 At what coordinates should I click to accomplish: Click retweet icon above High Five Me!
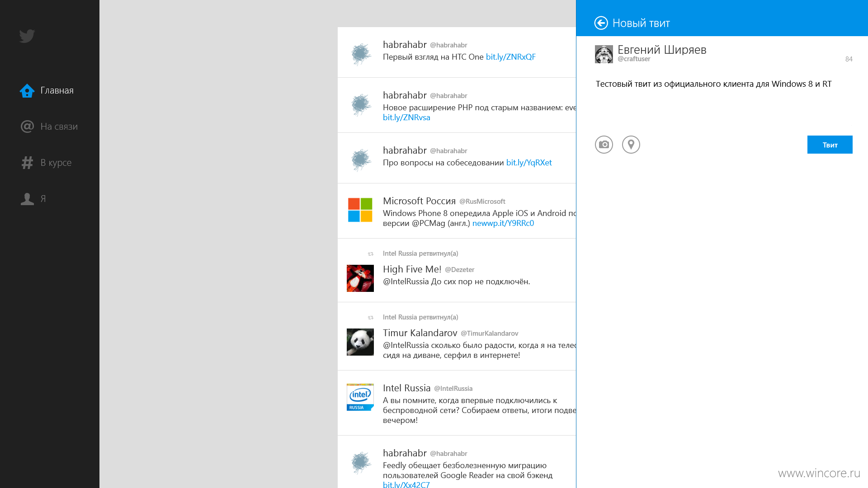click(x=371, y=254)
